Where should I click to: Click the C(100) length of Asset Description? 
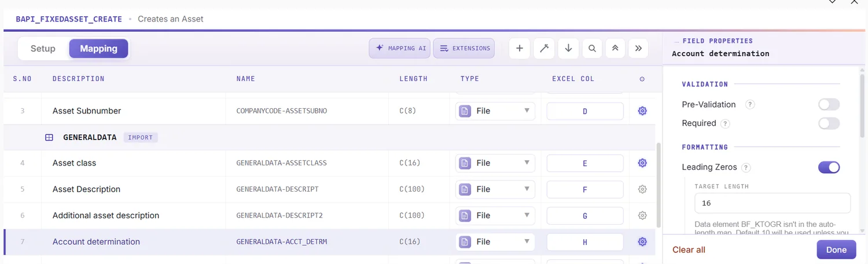click(x=412, y=189)
